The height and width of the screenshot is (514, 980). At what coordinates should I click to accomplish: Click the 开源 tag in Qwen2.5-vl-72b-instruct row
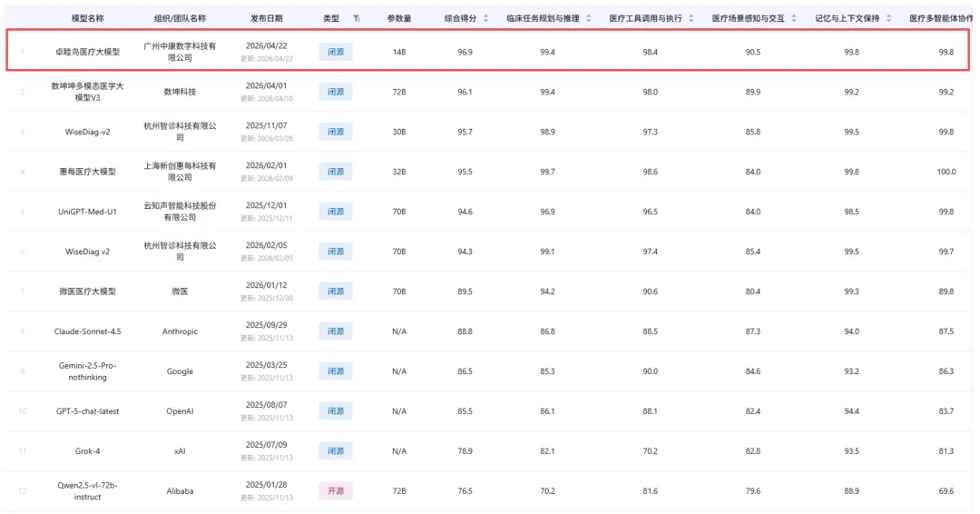point(336,491)
